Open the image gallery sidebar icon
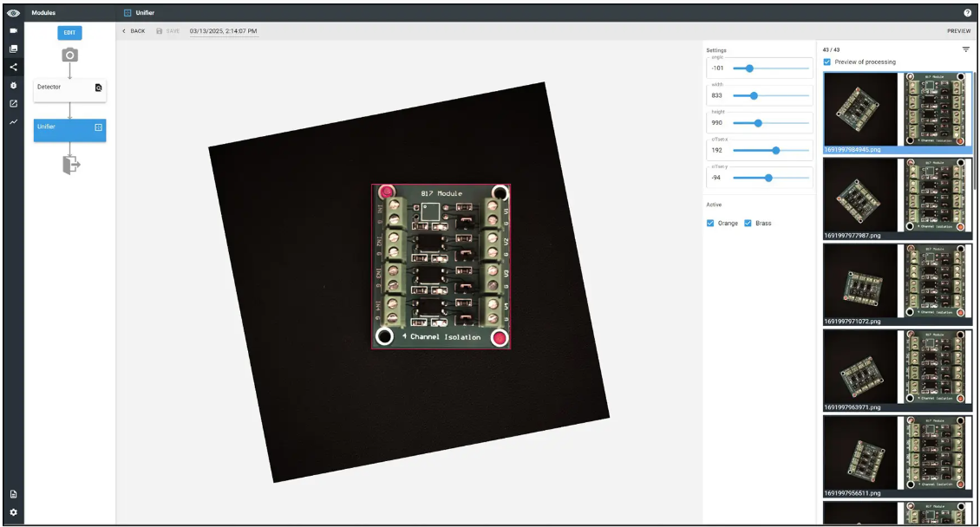The width and height of the screenshot is (980, 527). click(x=13, y=49)
